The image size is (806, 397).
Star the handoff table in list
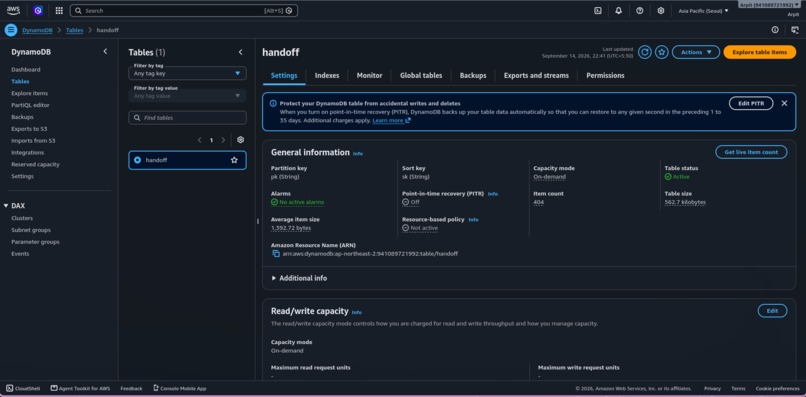[x=234, y=160]
